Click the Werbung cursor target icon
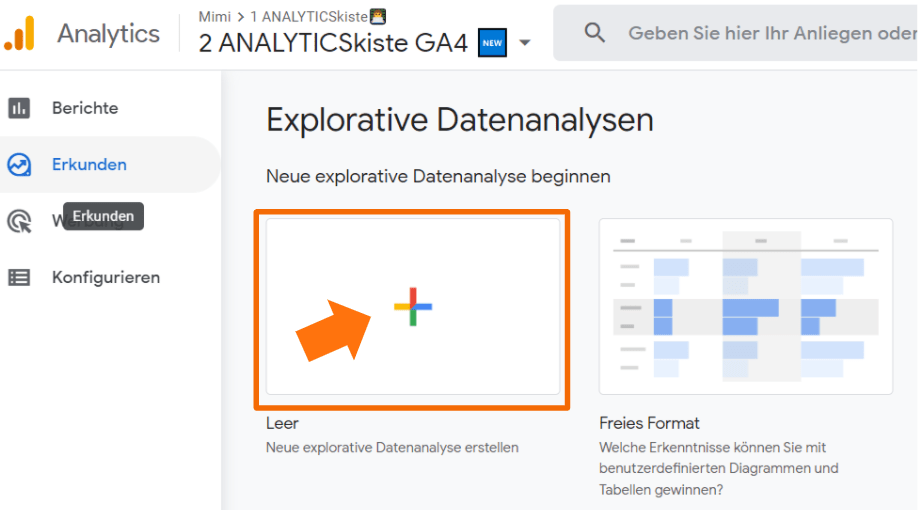This screenshot has height=510, width=919. click(19, 221)
